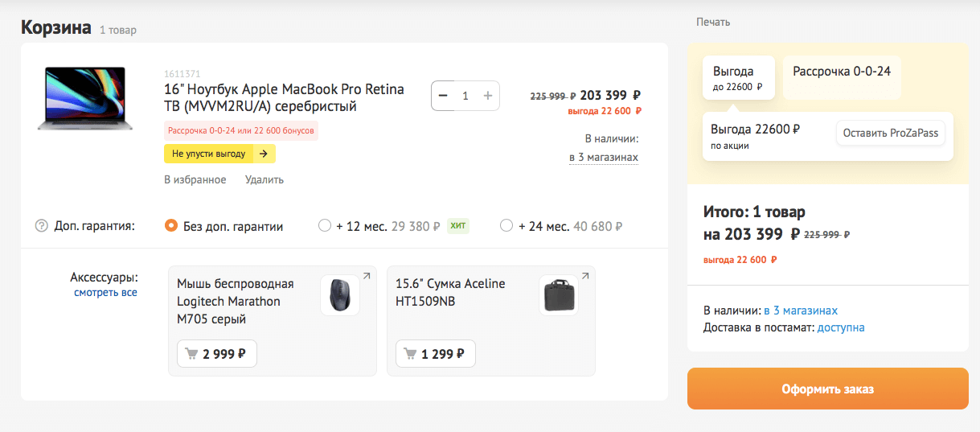Open the Logitech mouse card's external arrow icon
Viewport: 980px width, 432px height.
click(367, 276)
